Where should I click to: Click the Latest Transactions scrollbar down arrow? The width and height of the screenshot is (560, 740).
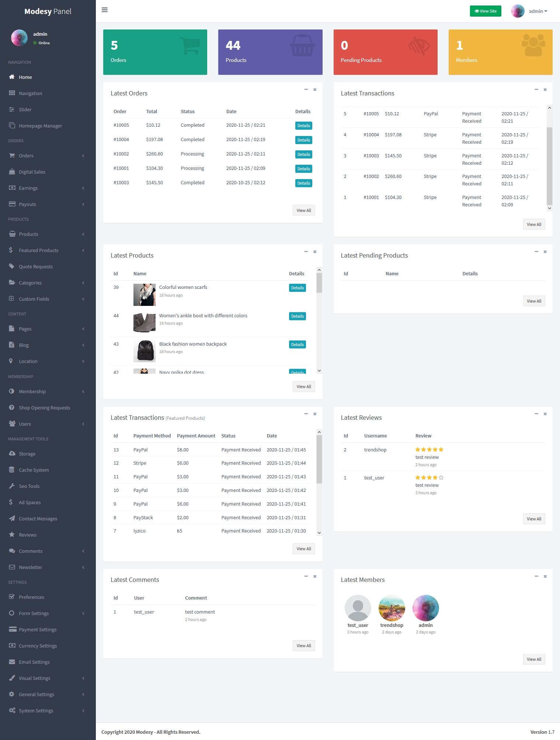[549, 208]
